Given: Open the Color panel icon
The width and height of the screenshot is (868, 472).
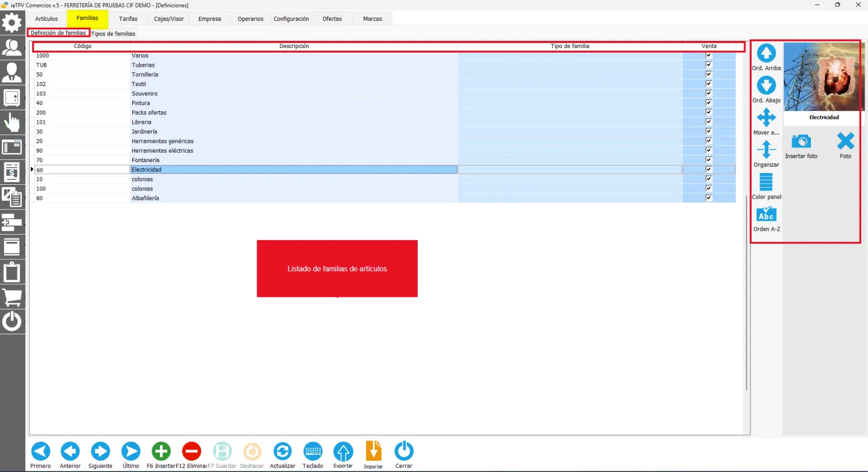Looking at the screenshot, I should coord(766,182).
